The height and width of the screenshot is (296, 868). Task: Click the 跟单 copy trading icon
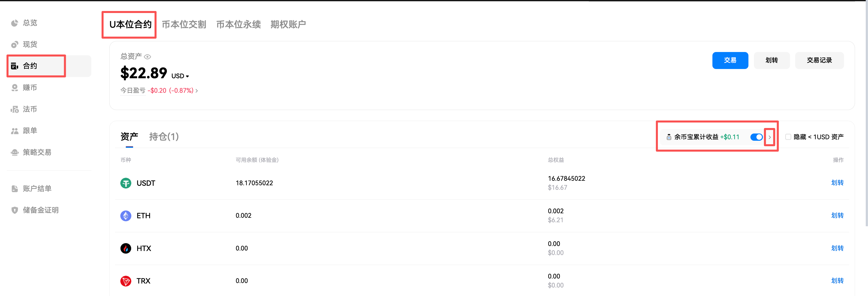click(15, 131)
